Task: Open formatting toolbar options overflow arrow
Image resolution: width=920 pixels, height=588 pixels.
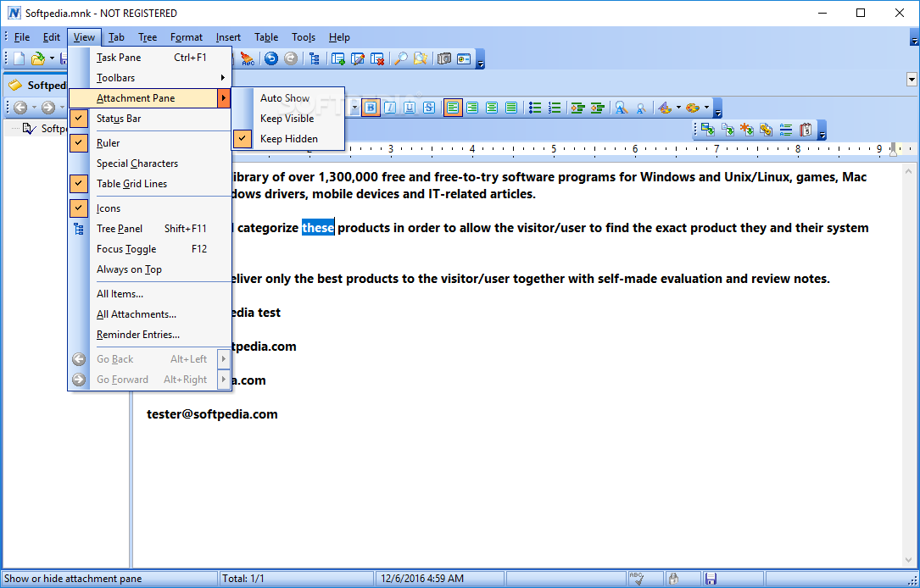Action: pos(717,108)
